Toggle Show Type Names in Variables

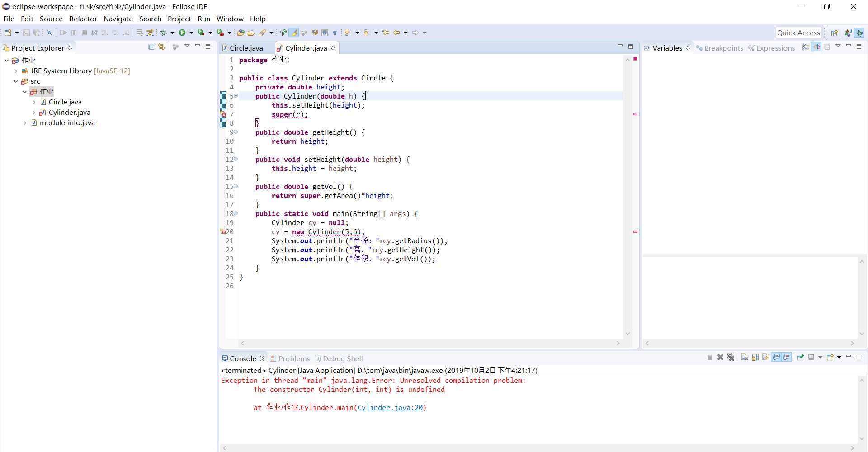pyautogui.click(x=806, y=47)
